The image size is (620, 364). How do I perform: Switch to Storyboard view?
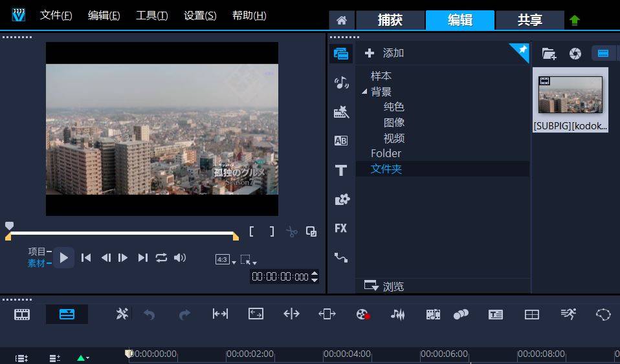pos(23,314)
